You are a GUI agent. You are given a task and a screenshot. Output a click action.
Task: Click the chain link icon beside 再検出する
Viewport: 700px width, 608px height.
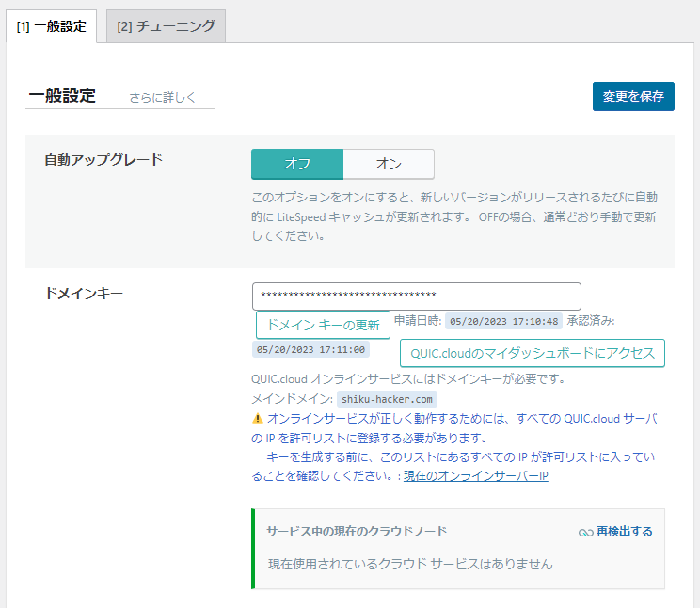pos(586,533)
